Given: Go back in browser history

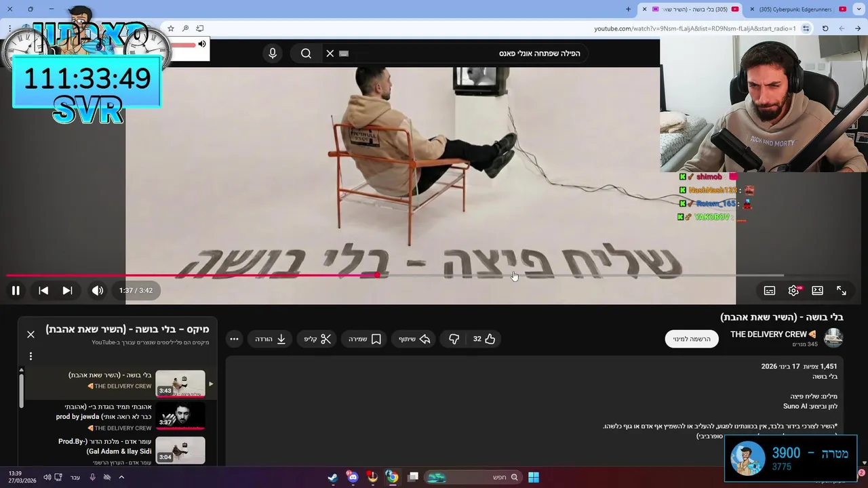Looking at the screenshot, I should click(859, 28).
